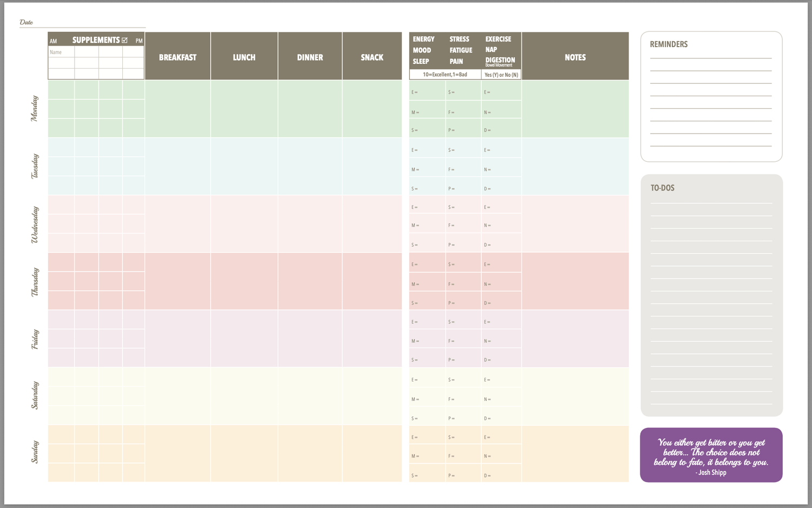
Task: Click the checkmark icon beside SUPPLEMENTS
Action: (125, 40)
